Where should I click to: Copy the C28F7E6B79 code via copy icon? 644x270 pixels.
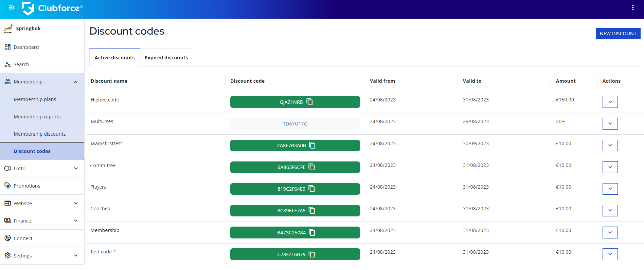point(312,254)
